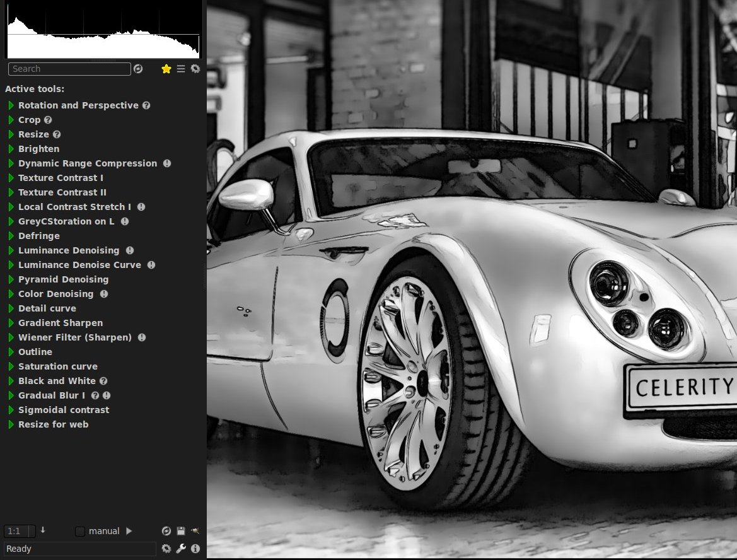Click the warning icon next to Color Denoising
737x560 pixels.
pyautogui.click(x=104, y=294)
